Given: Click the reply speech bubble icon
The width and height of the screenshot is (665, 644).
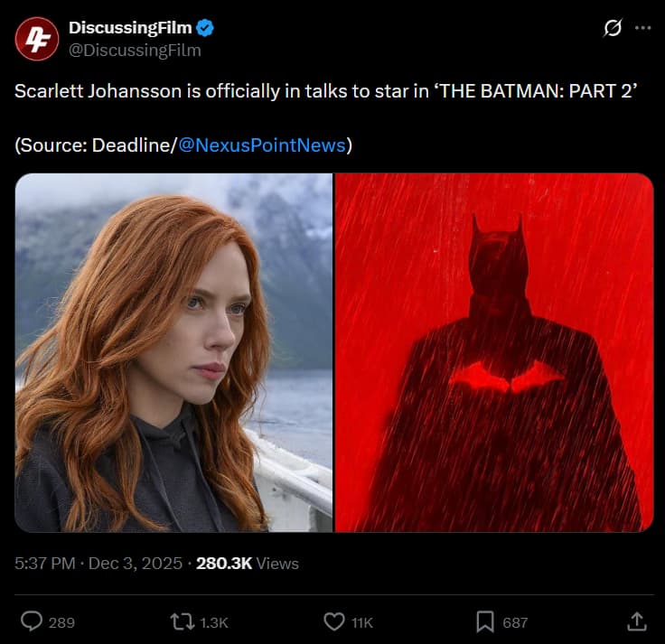Looking at the screenshot, I should [33, 621].
